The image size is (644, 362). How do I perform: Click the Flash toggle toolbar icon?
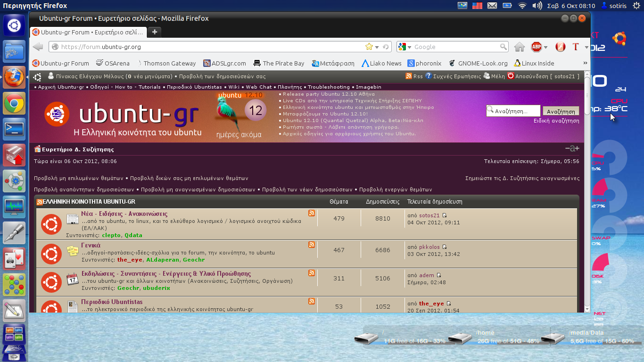[560, 47]
